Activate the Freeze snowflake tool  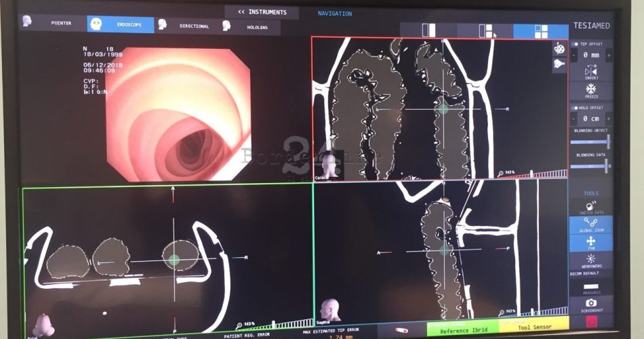pyautogui.click(x=591, y=91)
